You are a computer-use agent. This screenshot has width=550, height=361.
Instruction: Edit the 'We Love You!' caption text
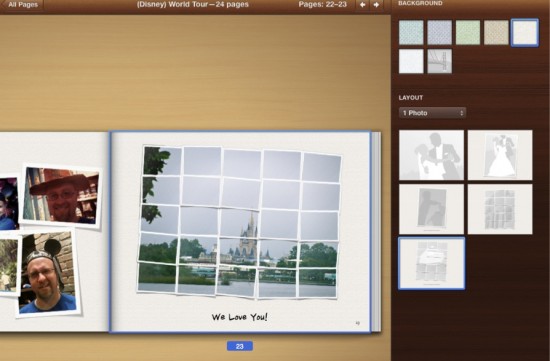[240, 317]
